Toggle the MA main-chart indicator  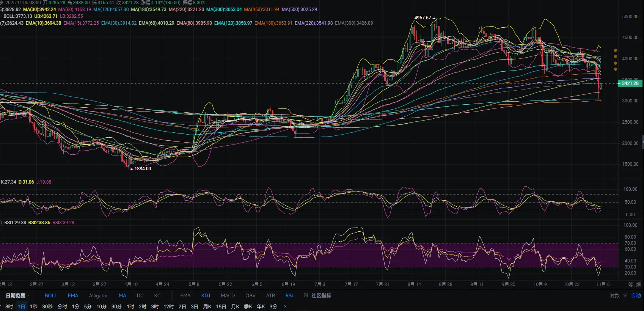tap(122, 295)
